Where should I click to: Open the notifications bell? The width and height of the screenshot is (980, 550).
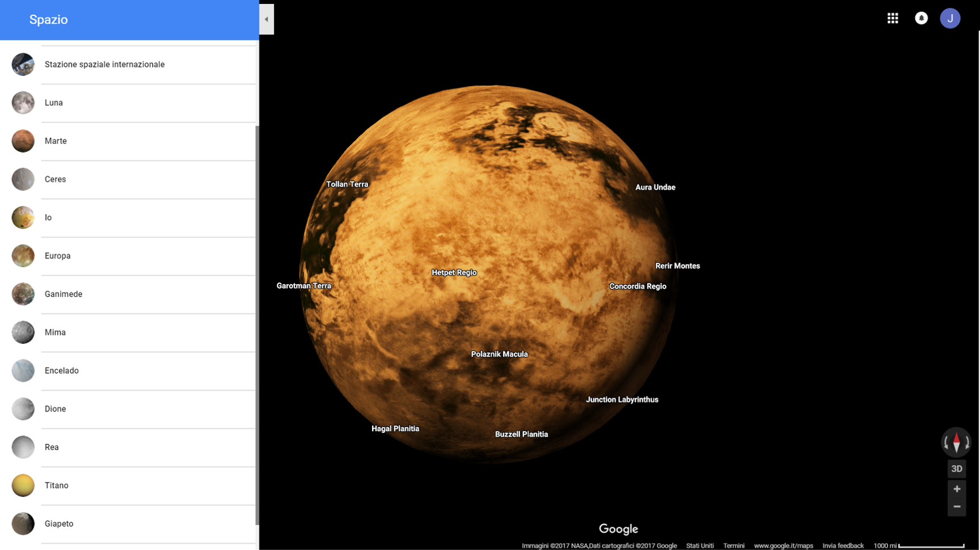coord(921,18)
